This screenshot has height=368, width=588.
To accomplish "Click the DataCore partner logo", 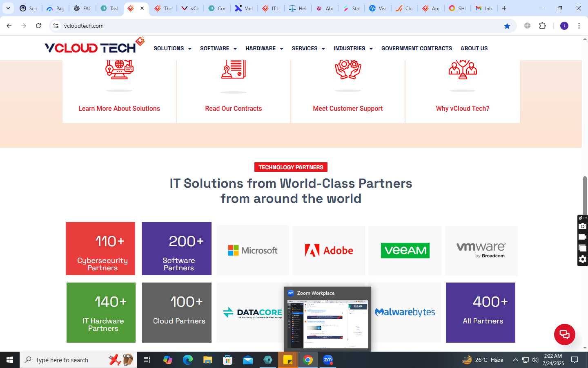I will pyautogui.click(x=252, y=312).
